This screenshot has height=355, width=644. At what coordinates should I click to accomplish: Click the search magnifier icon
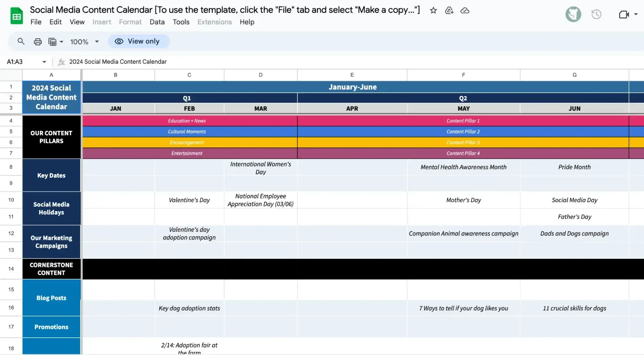pyautogui.click(x=21, y=42)
